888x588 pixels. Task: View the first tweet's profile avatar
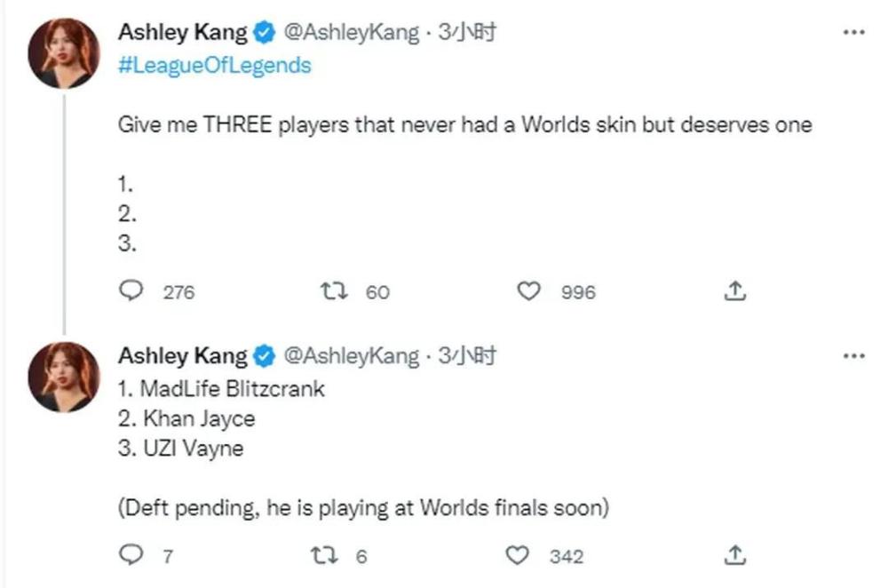(63, 52)
